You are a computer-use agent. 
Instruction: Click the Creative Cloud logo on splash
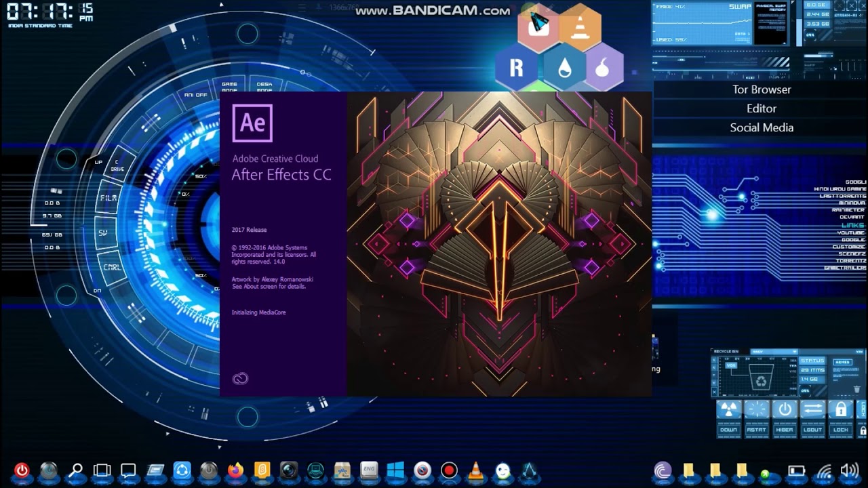[x=241, y=379]
